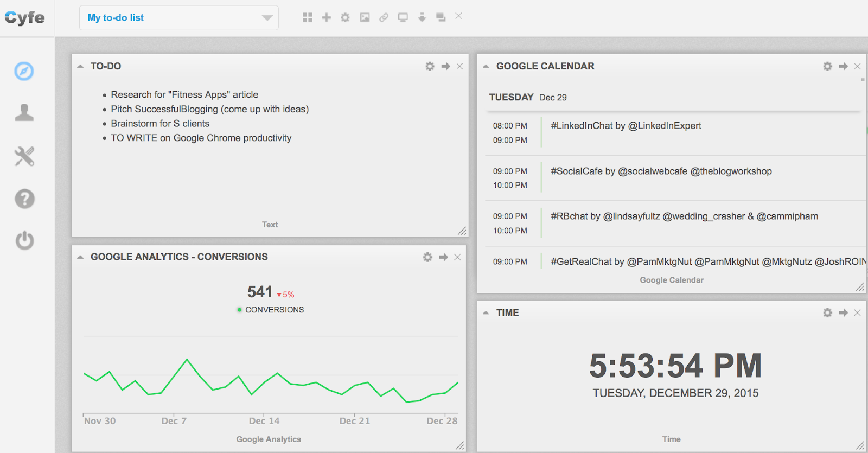The width and height of the screenshot is (868, 453).
Task: Click the Cyfe logo
Action: click(x=25, y=18)
